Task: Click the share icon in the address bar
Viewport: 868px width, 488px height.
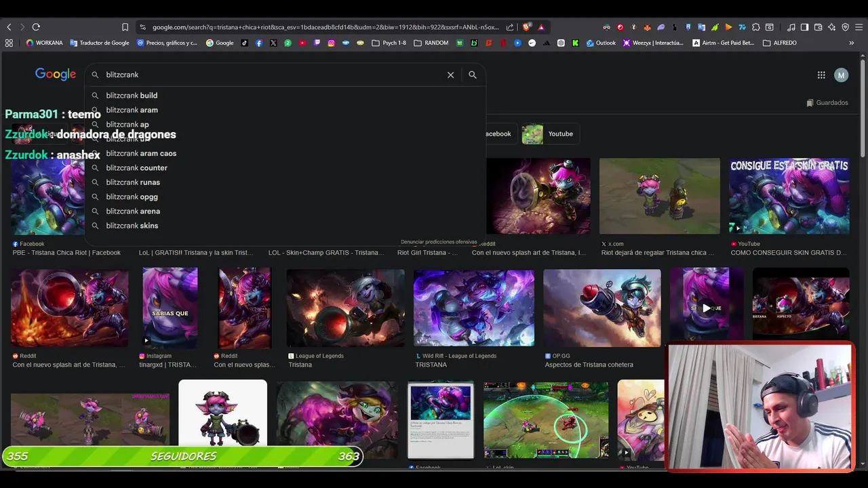Action: click(510, 27)
